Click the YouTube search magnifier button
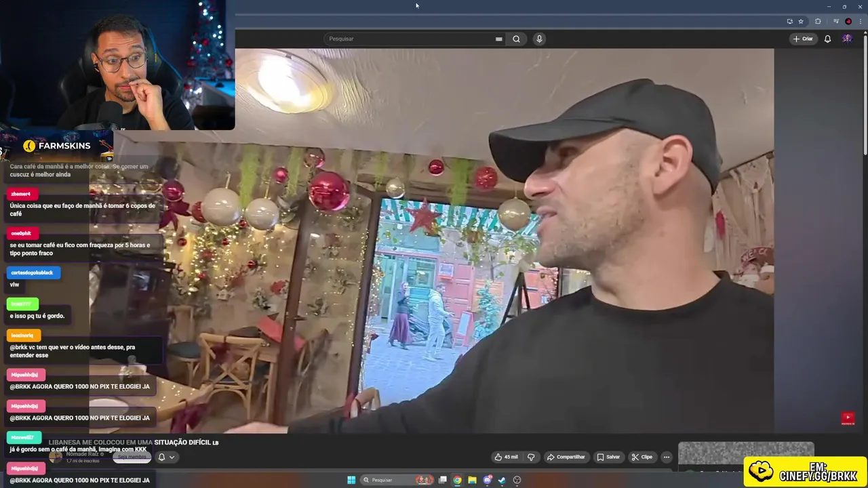Viewport: 868px width, 488px height. 516,39
